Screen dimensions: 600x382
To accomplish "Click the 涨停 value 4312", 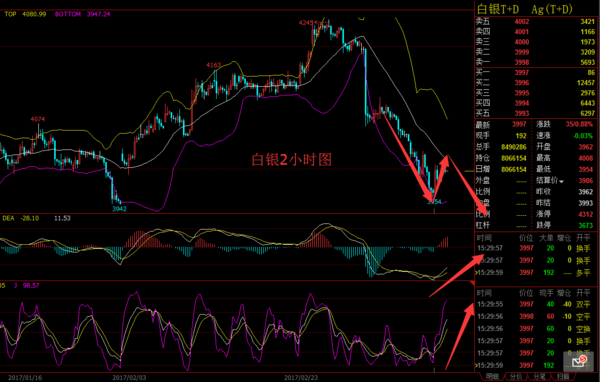I will coord(585,214).
